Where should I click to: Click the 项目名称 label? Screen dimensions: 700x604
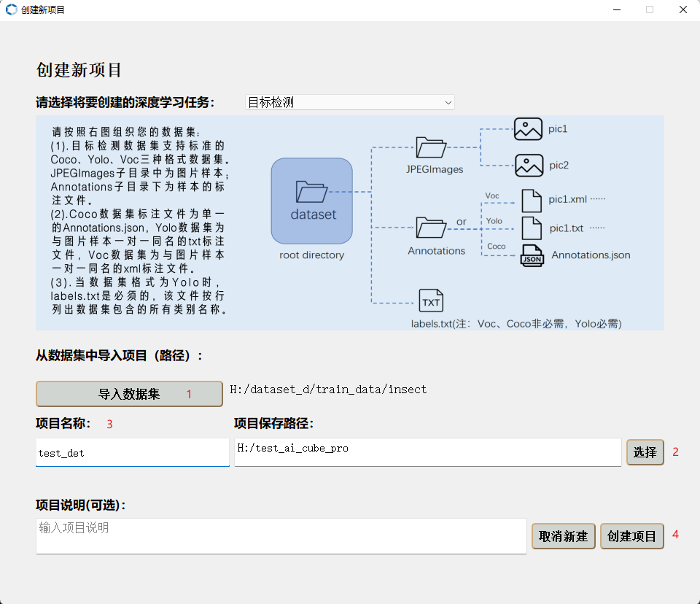63,424
